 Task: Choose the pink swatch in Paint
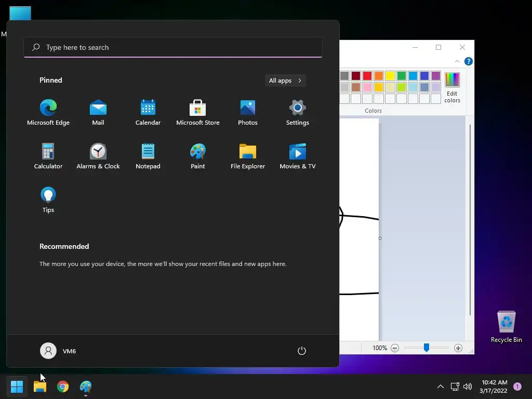[x=367, y=87]
